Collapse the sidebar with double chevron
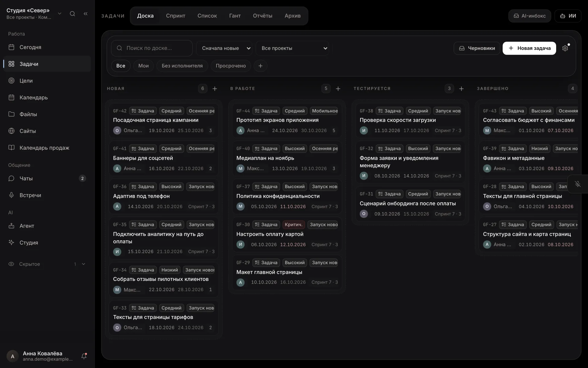588x368 pixels. [85, 13]
